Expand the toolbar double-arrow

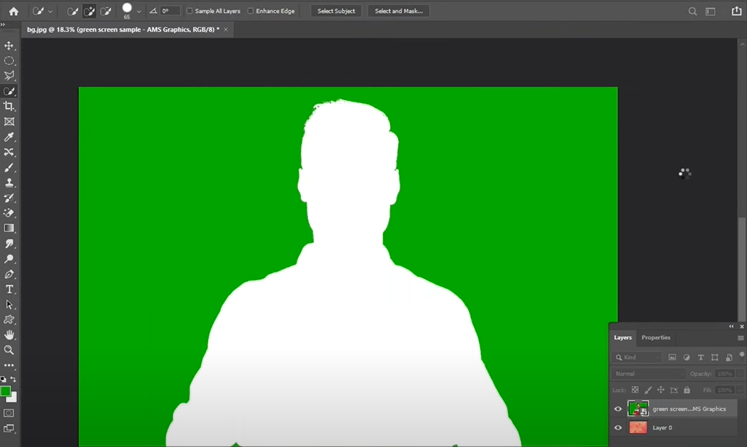[3, 24]
